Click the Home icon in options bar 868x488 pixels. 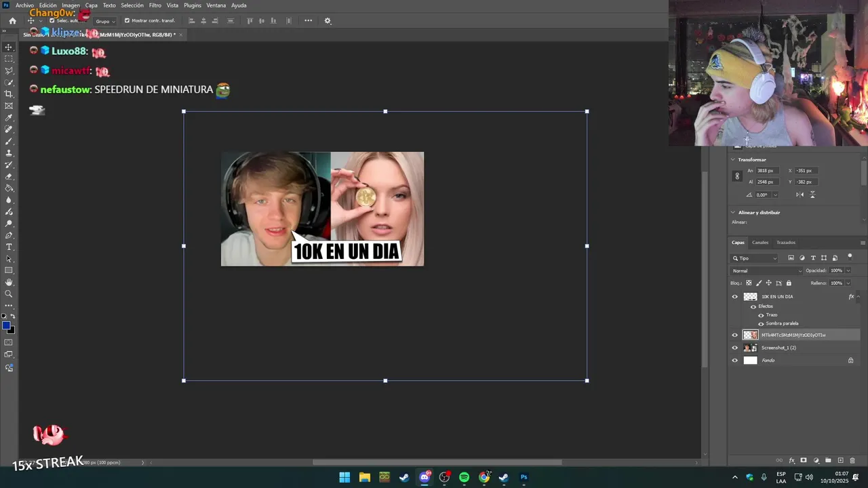(12, 21)
